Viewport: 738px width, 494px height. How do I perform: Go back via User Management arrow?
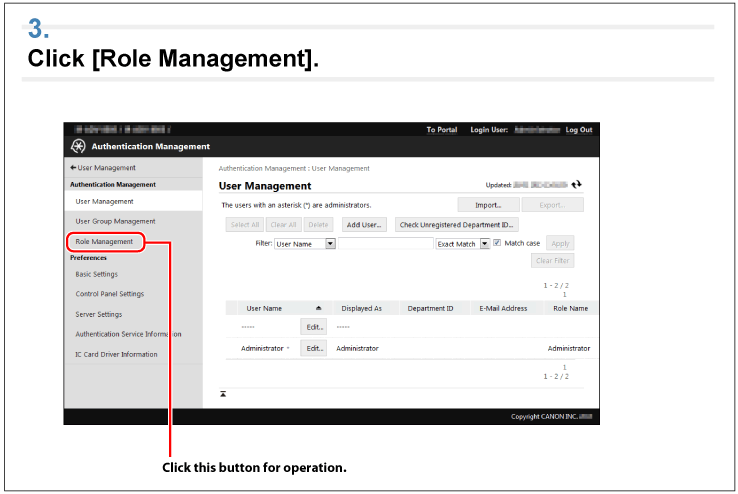click(x=102, y=168)
